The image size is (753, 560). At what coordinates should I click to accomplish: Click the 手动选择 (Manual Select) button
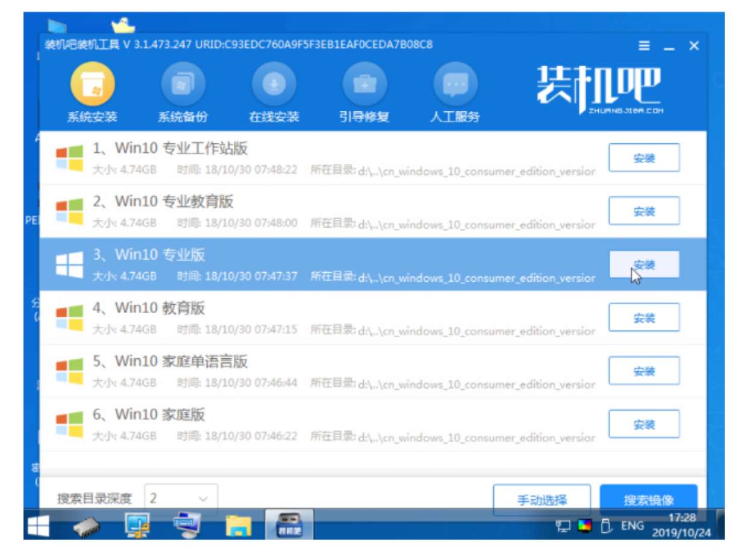542,500
